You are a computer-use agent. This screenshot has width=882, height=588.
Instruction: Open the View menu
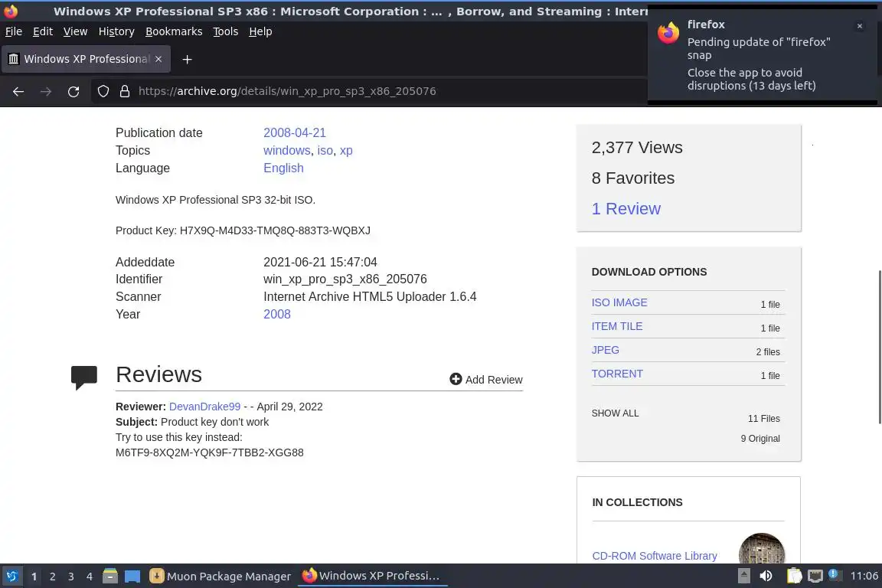pyautogui.click(x=75, y=31)
